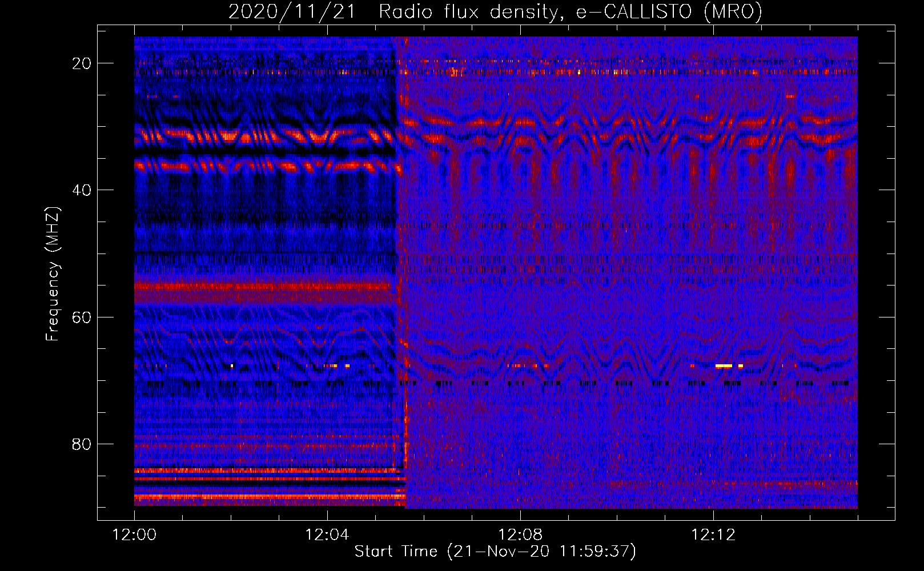Click the 40 MHz frequency tick label
Image resolution: width=924 pixels, height=571 pixels.
tap(82, 190)
